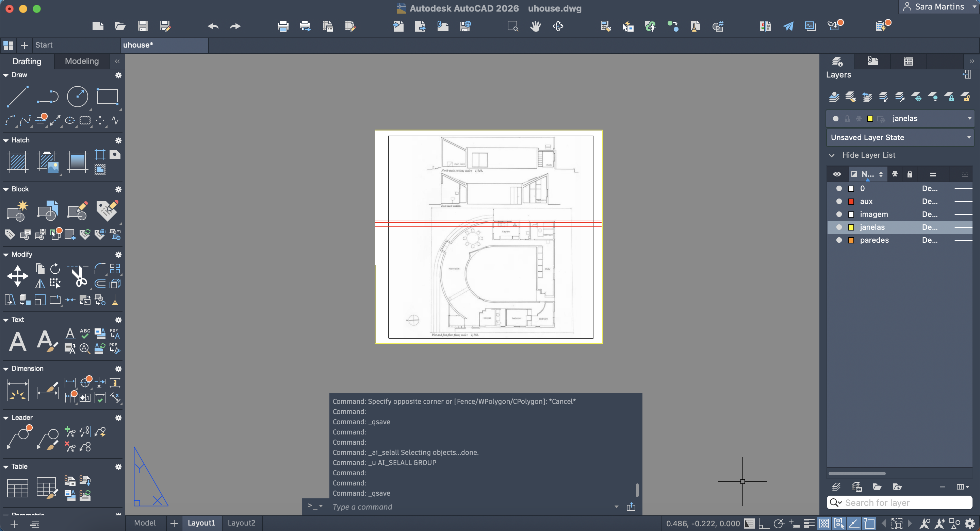Toggle grid display in status bar
980x531 pixels.
click(x=749, y=524)
